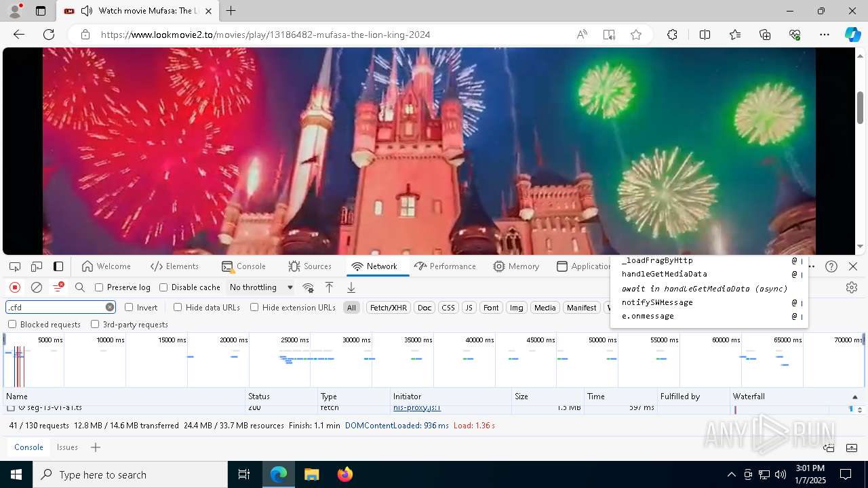868x488 pixels.
Task: Open Favorites list icon
Action: [x=735, y=35]
